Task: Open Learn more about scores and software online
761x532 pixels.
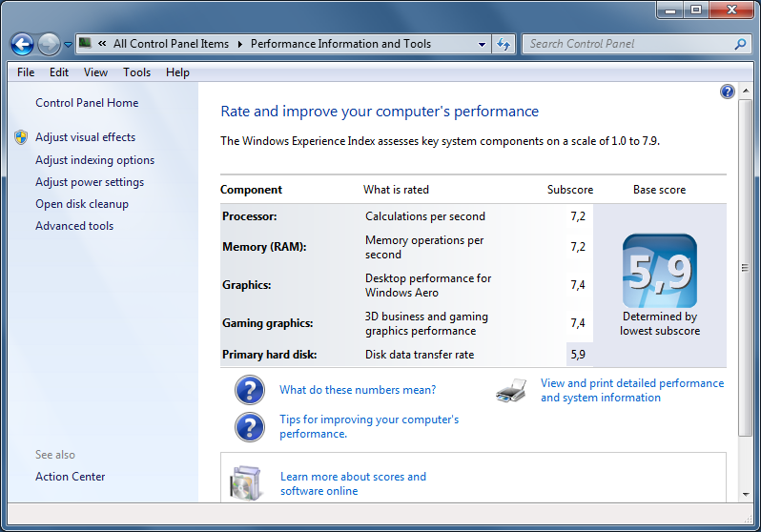Action: click(x=353, y=484)
